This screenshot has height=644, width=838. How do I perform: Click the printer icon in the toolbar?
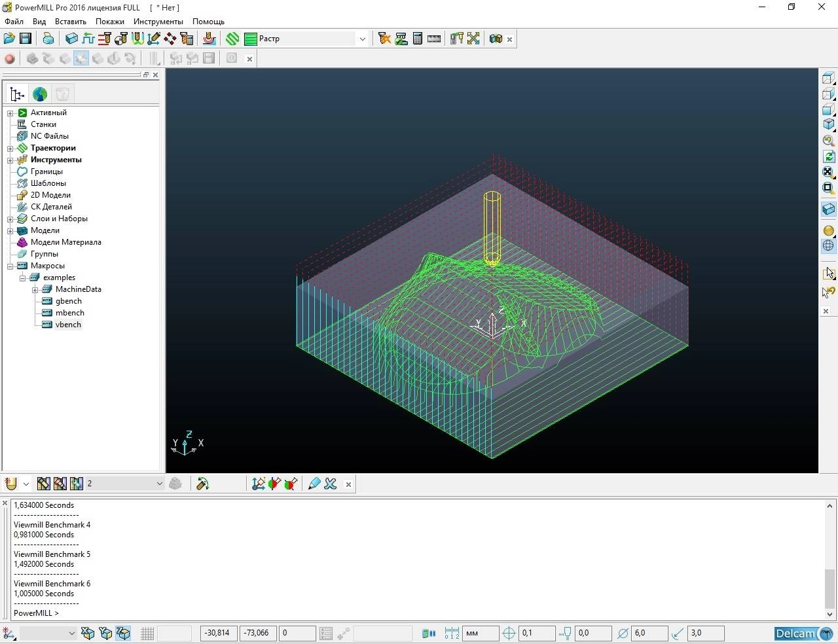[48, 39]
